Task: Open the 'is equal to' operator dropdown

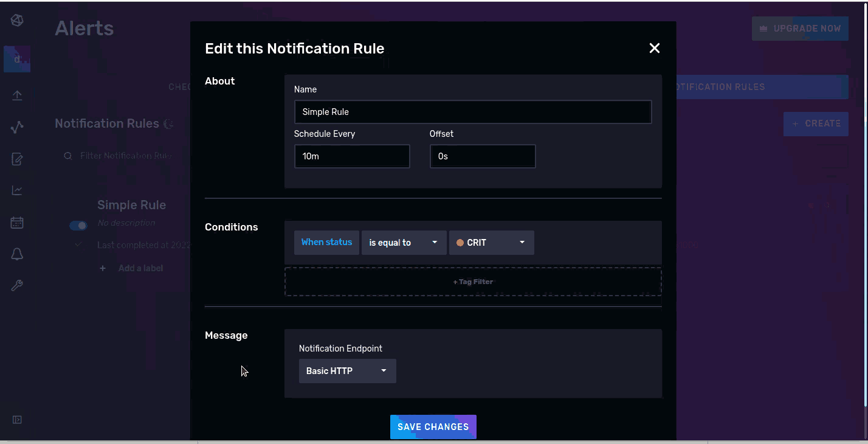Action: (404, 242)
